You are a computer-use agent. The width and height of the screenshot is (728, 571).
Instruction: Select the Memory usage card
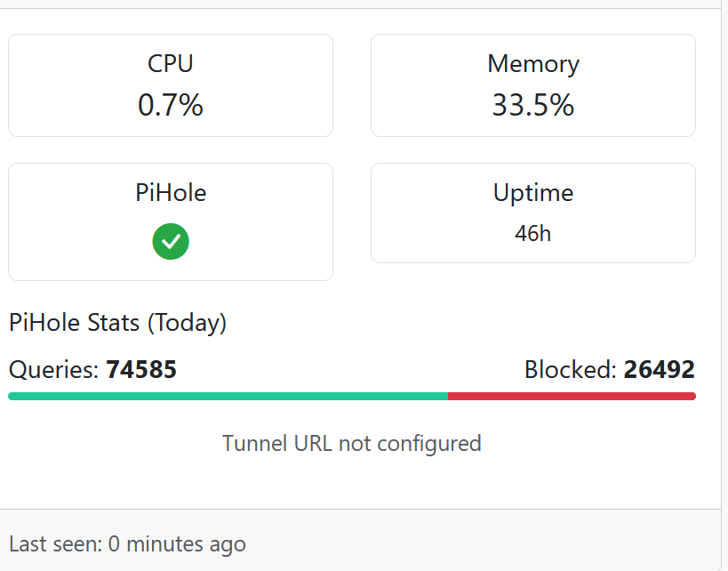533,85
